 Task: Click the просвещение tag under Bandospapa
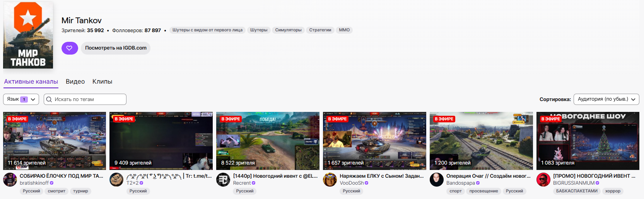(483, 191)
